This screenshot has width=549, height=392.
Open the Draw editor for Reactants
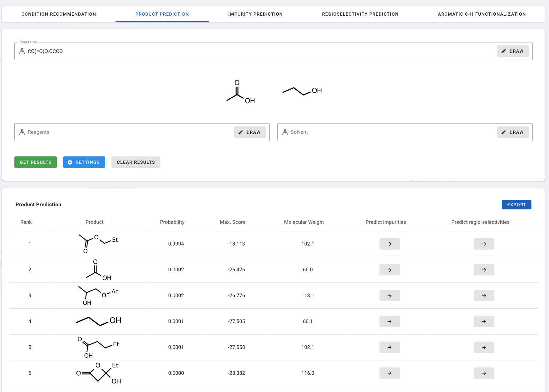tap(513, 51)
